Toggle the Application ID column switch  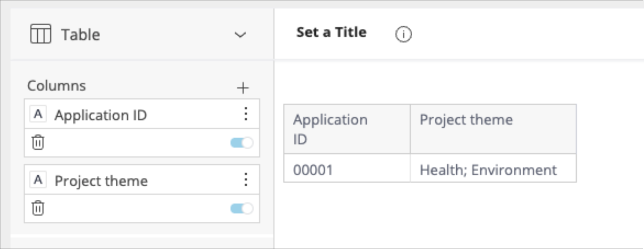pos(242,143)
